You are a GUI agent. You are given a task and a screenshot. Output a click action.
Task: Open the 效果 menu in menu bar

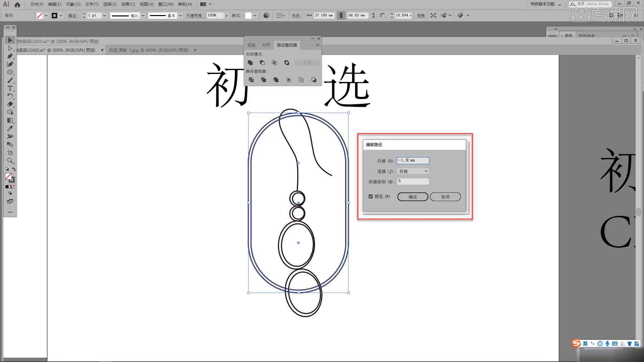point(126,4)
